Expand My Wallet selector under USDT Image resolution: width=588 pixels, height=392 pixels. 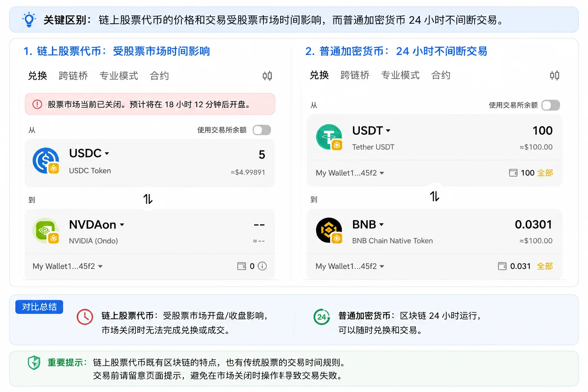[350, 173]
